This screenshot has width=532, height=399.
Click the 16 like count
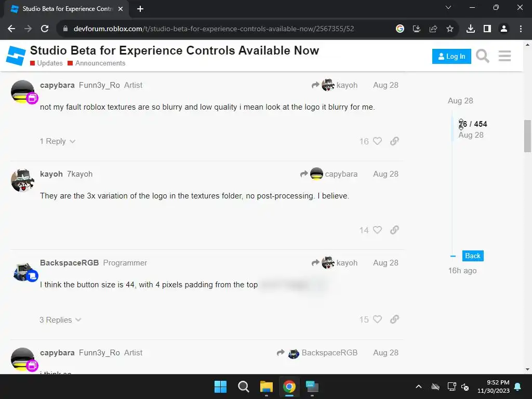[x=364, y=141]
